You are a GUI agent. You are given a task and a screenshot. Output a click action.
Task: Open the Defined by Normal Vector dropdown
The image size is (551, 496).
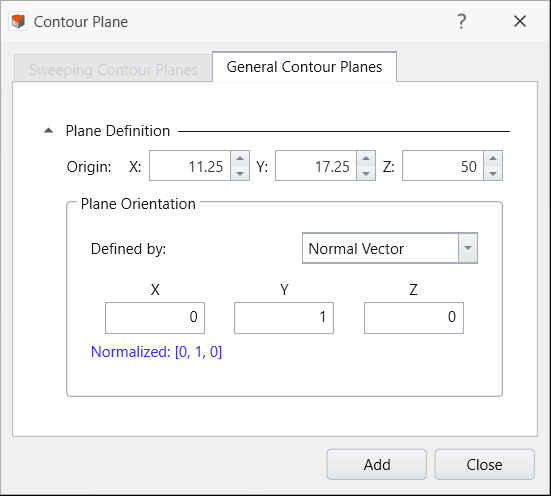390,248
